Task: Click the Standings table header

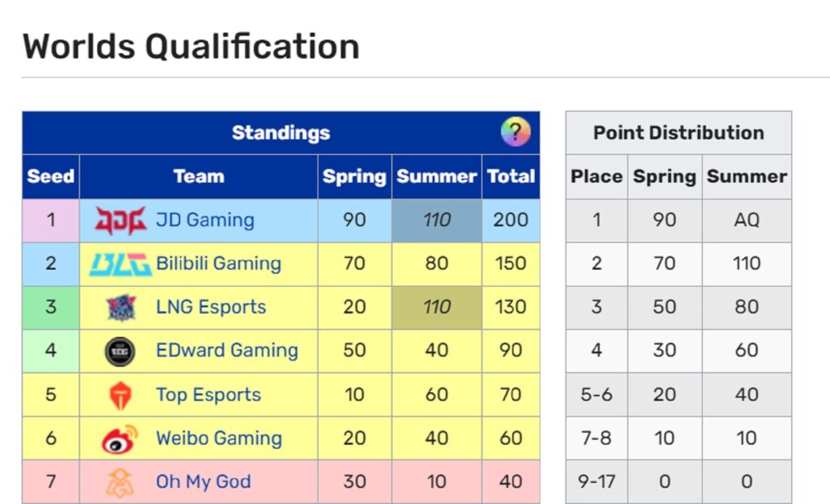Action: point(280,133)
